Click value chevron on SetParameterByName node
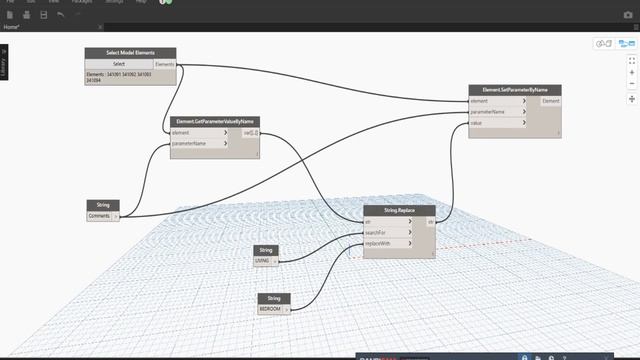Viewport: 640px width, 360px height. click(x=524, y=122)
